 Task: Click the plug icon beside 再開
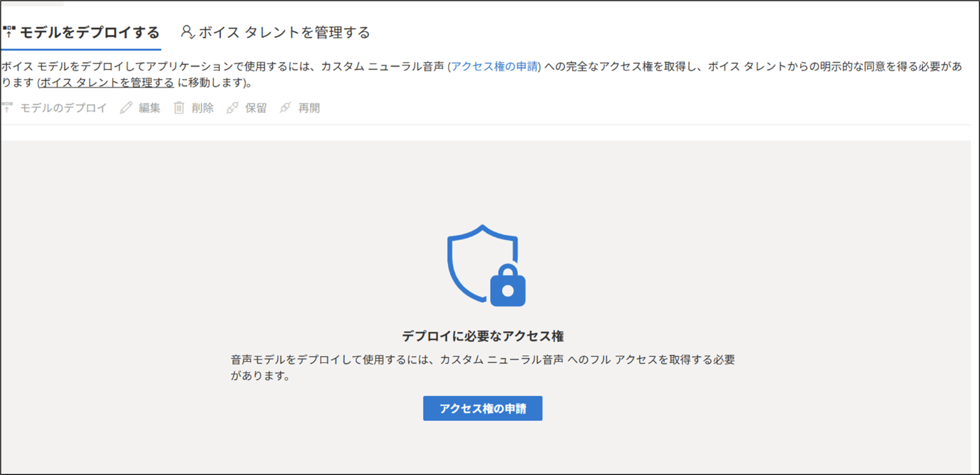(x=285, y=108)
